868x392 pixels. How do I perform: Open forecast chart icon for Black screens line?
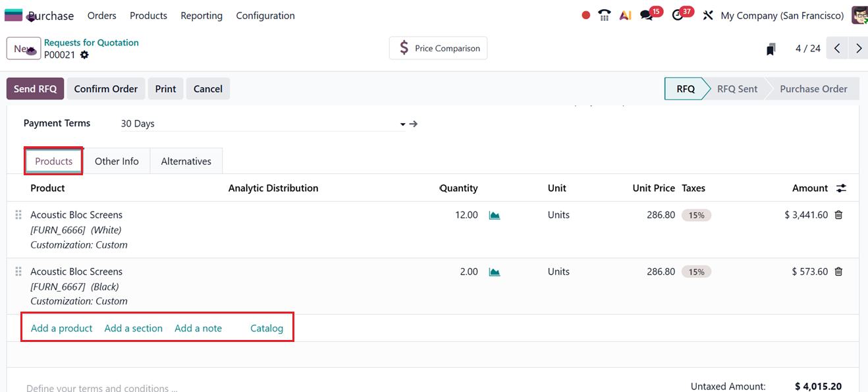[495, 271]
